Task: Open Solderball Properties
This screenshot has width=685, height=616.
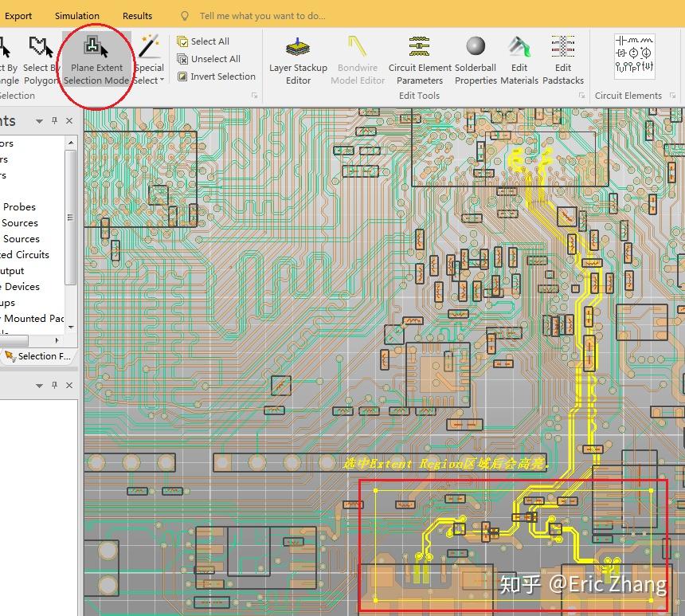Action: click(476, 61)
